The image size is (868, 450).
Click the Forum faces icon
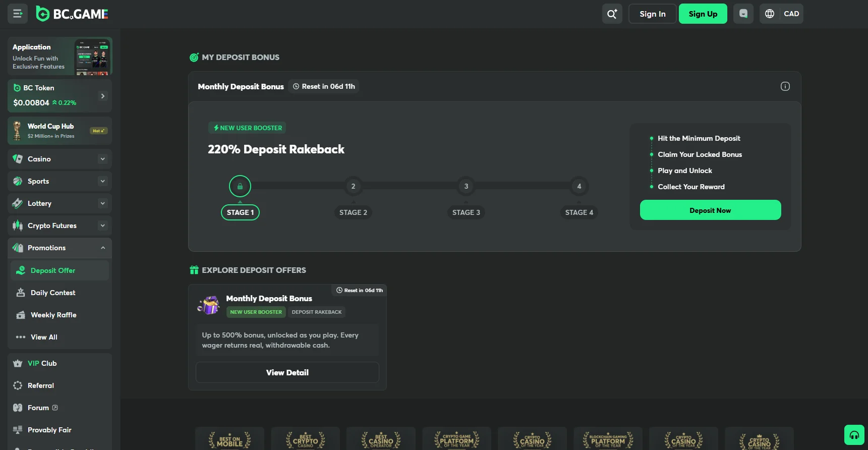coord(18,408)
